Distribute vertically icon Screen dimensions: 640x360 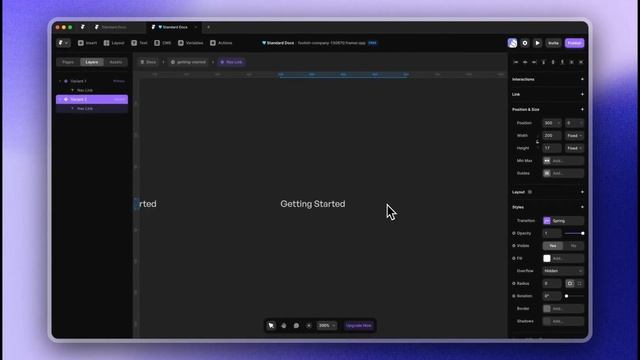tap(581, 62)
